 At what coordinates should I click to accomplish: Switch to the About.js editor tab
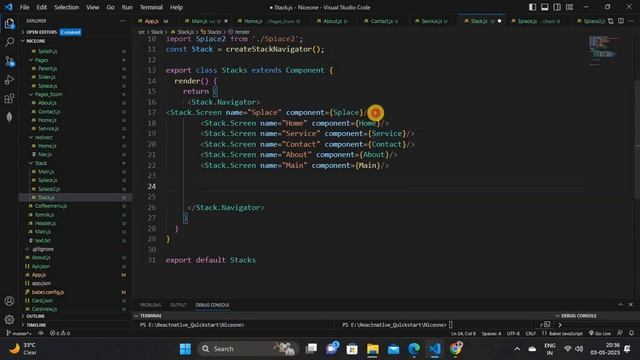click(x=334, y=21)
